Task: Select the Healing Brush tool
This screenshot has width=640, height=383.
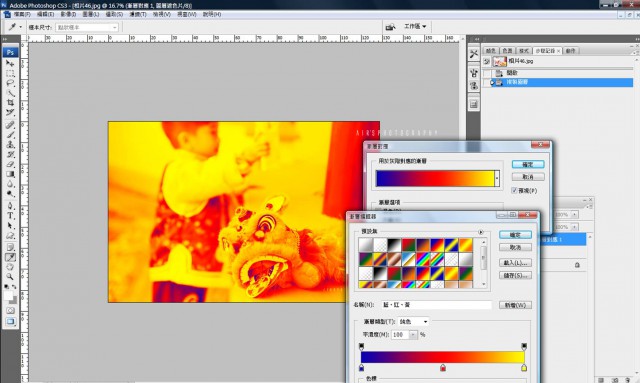Action: (x=10, y=125)
